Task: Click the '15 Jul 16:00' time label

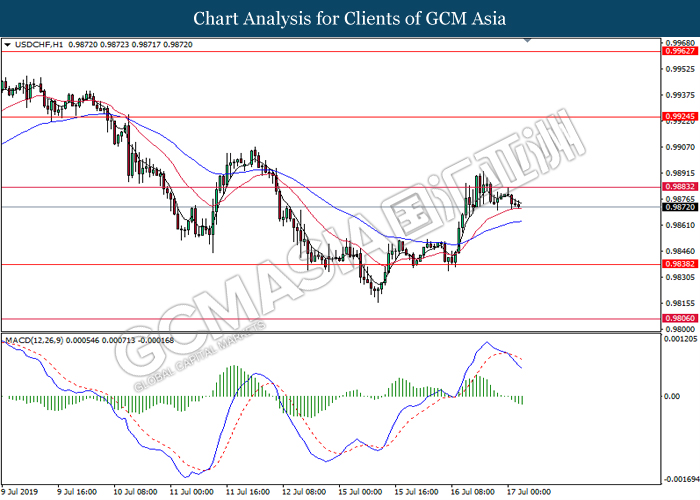Action: (x=417, y=492)
